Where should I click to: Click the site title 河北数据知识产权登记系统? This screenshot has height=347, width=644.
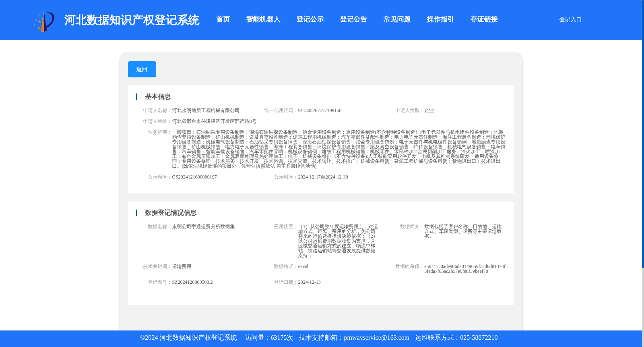pos(132,20)
